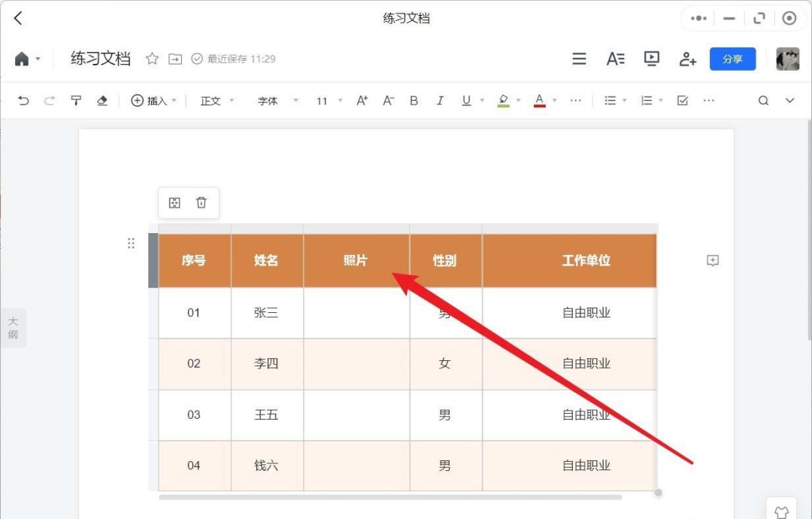Increase font size with the A+ icon
Image resolution: width=812 pixels, height=519 pixels.
[362, 99]
